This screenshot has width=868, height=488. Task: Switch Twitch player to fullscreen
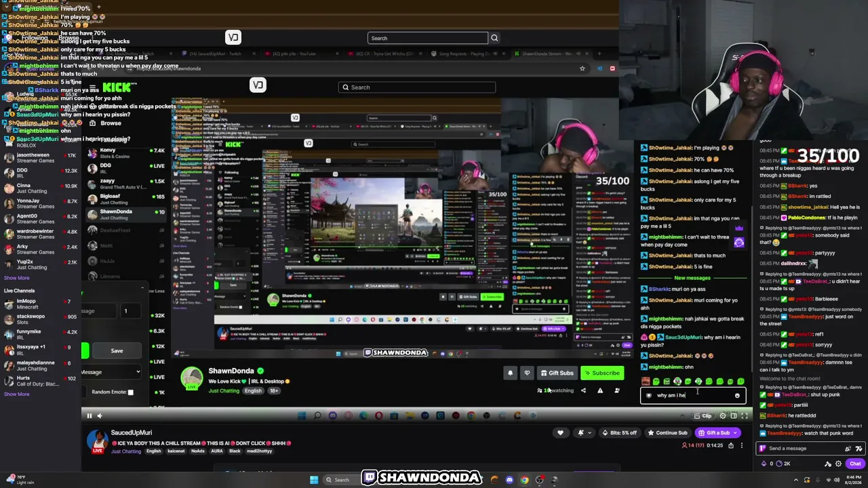tap(745, 415)
